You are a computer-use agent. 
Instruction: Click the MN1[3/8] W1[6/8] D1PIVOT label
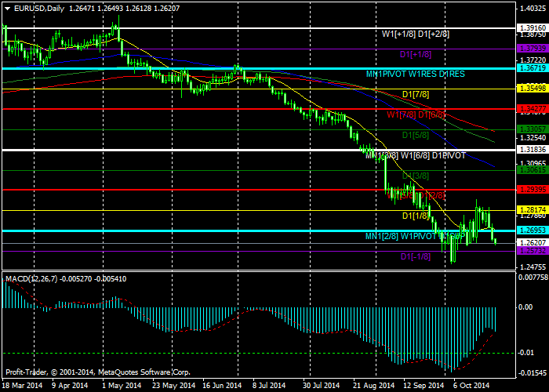416,155
